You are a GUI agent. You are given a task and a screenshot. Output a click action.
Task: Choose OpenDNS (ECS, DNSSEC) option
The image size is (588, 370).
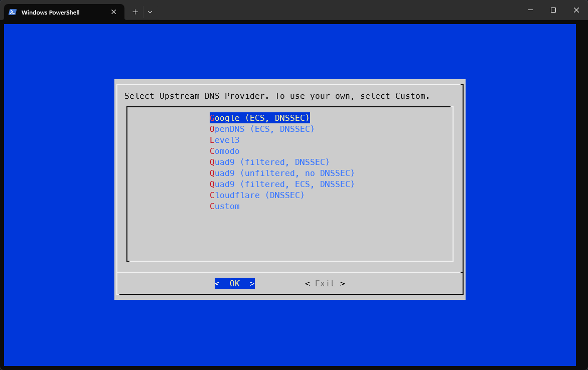(x=262, y=129)
